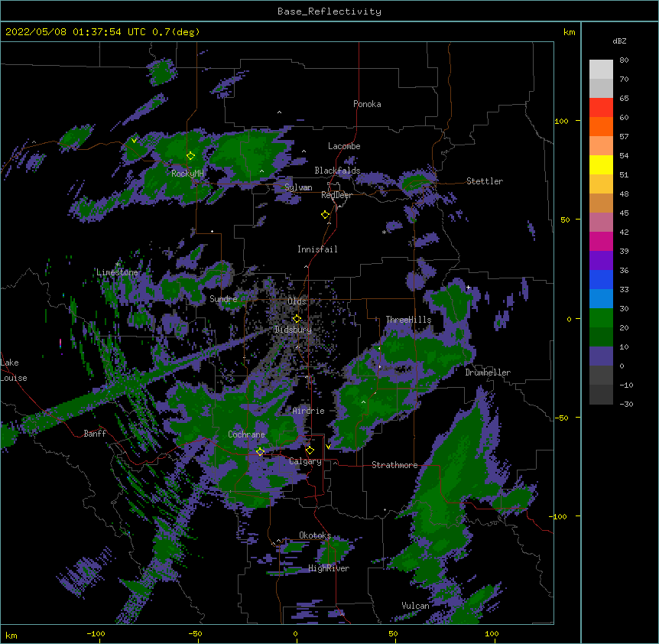This screenshot has height=644, width=659.
Task: Click the Okotoks town label
Action: 315,535
